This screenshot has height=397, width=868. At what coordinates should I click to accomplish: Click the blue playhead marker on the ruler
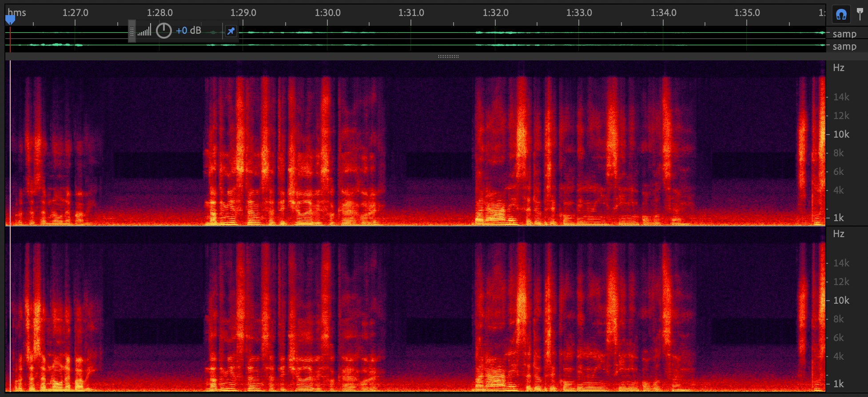10,20
